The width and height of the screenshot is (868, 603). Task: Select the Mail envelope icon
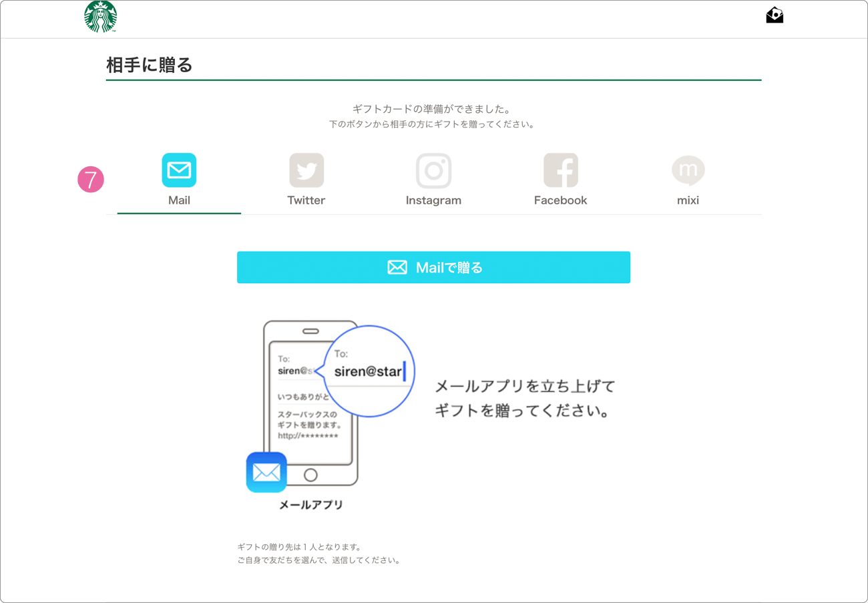pos(179,170)
